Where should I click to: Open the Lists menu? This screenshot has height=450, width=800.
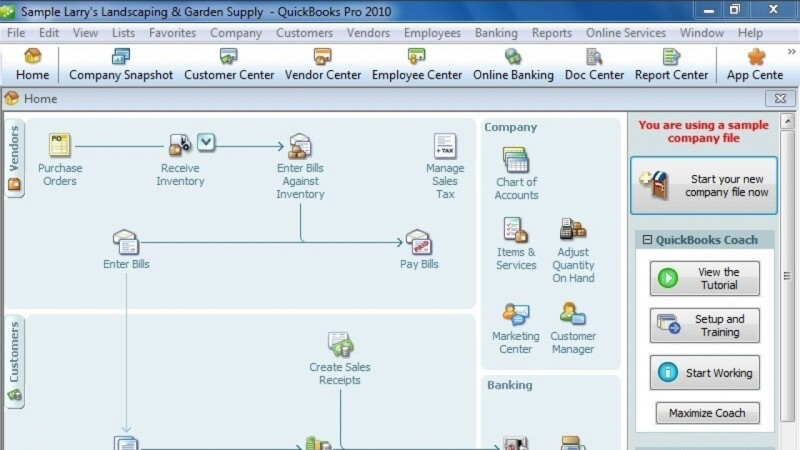pos(123,33)
